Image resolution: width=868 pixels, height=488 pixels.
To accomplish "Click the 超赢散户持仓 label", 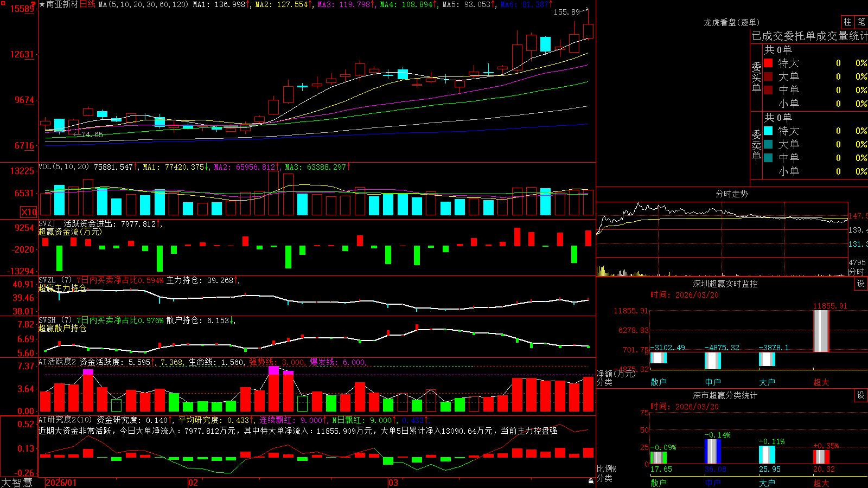I will (62, 328).
